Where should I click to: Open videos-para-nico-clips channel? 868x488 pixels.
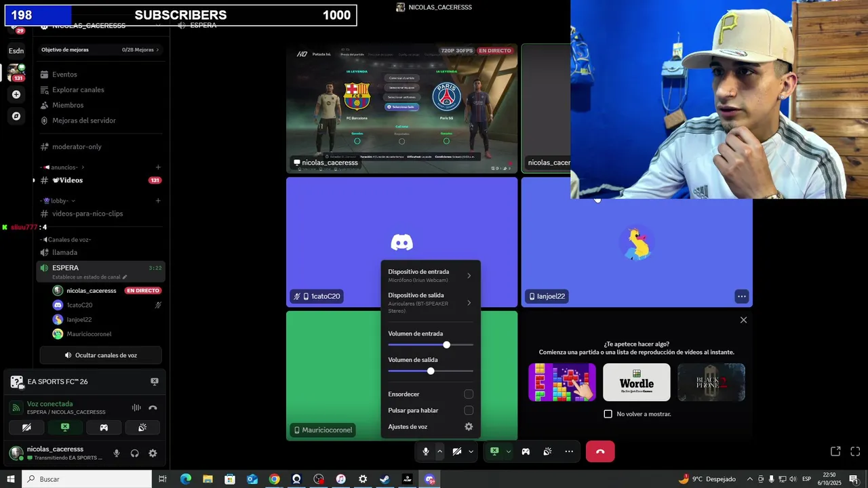pyautogui.click(x=100, y=213)
